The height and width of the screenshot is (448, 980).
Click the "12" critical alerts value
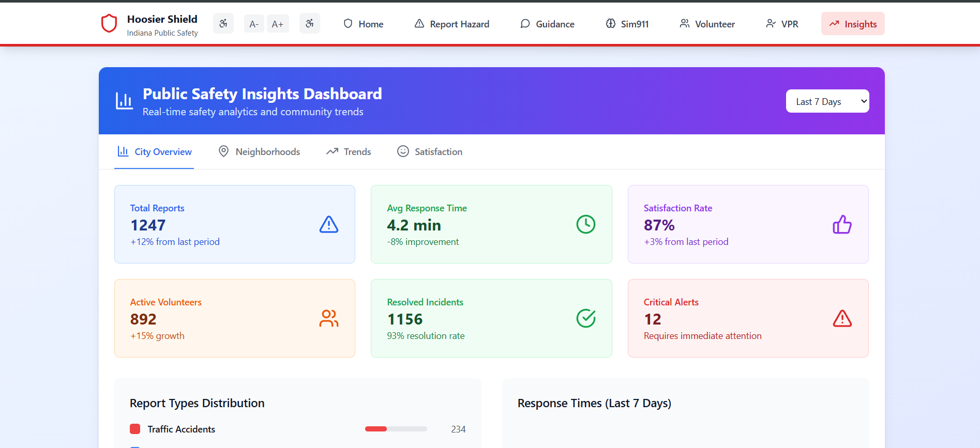(x=653, y=319)
